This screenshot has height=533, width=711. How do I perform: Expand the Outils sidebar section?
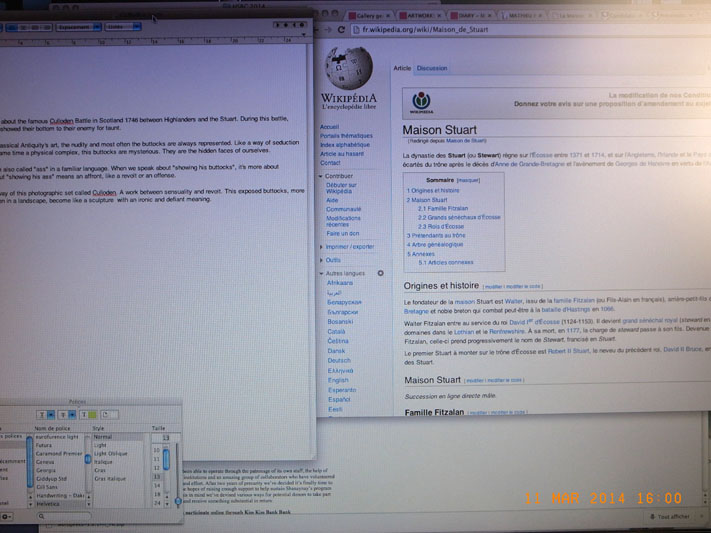330,260
